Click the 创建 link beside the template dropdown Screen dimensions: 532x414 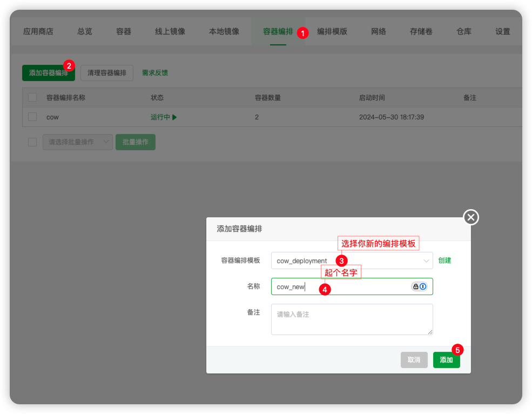click(x=445, y=261)
